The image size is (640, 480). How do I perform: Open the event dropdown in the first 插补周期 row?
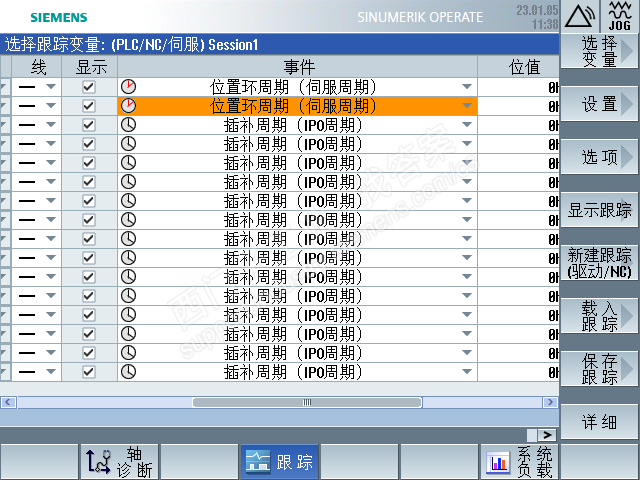[x=467, y=125]
